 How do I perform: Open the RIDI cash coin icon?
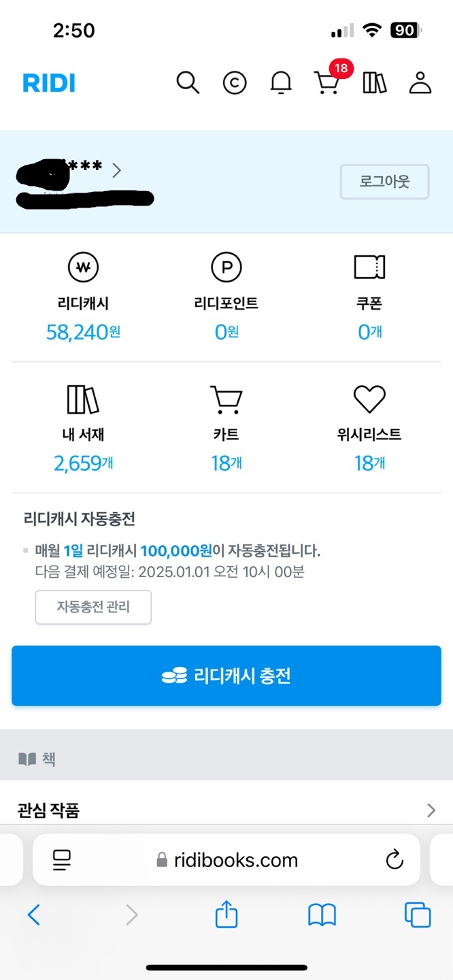pos(235,83)
